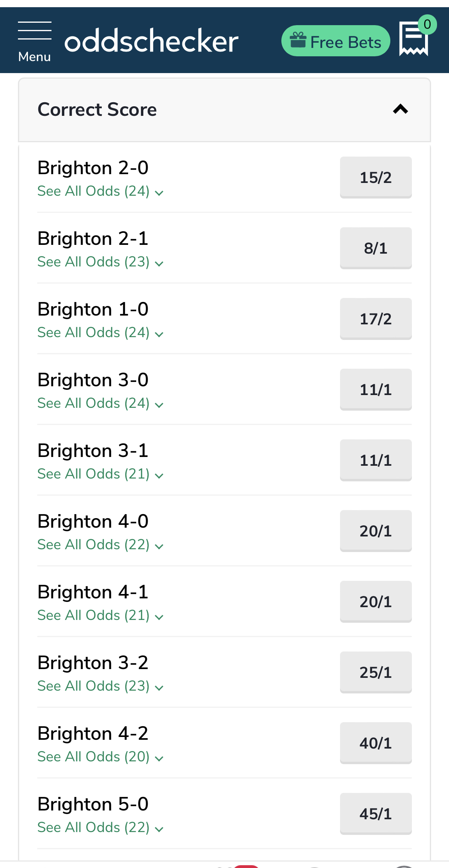Screen dimensions: 449x868
Task: Click the Correct Score header title
Action: tap(97, 109)
